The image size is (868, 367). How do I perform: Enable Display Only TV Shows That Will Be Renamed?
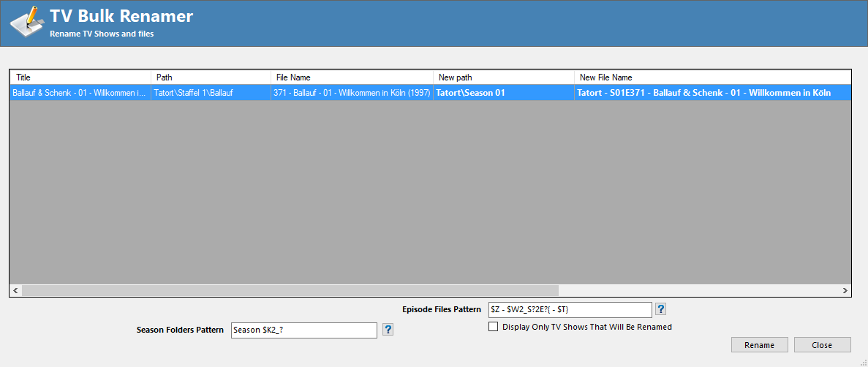[x=494, y=327]
